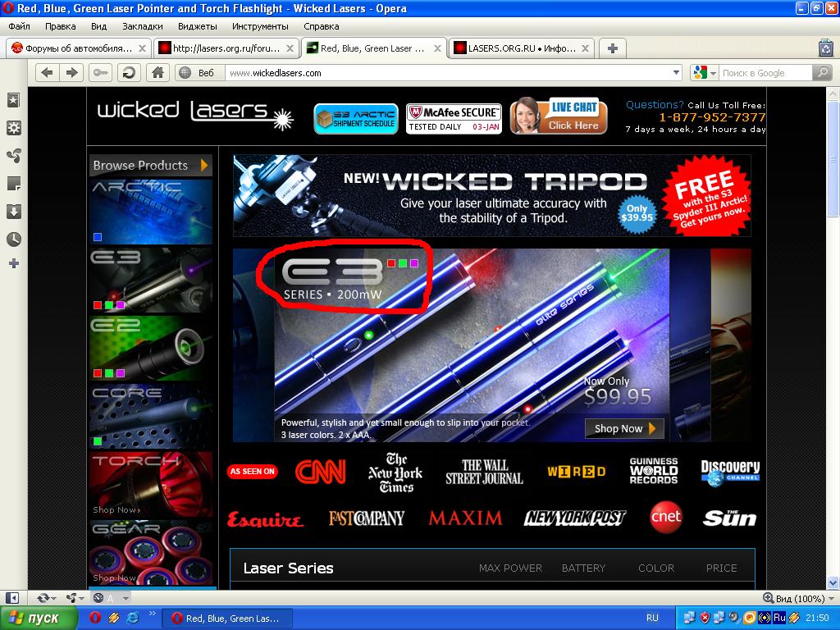
Task: Click the Google search input field
Action: [765, 72]
